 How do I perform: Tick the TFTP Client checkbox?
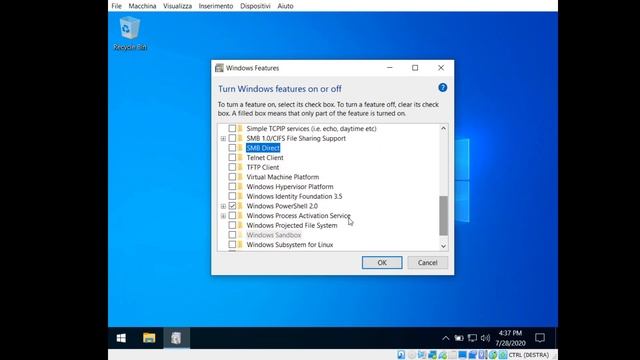point(232,167)
